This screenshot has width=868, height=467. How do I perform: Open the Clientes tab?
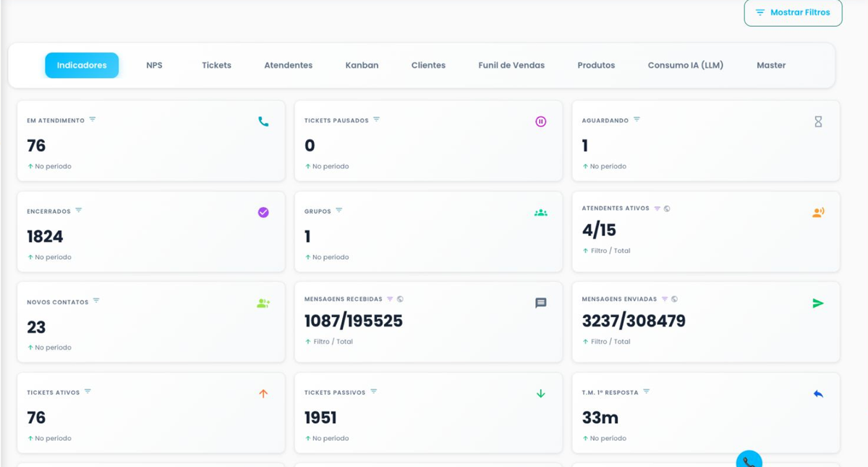428,65
